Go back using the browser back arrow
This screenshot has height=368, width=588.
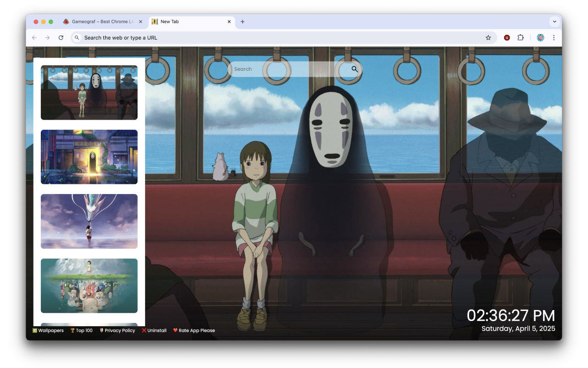[x=34, y=38]
